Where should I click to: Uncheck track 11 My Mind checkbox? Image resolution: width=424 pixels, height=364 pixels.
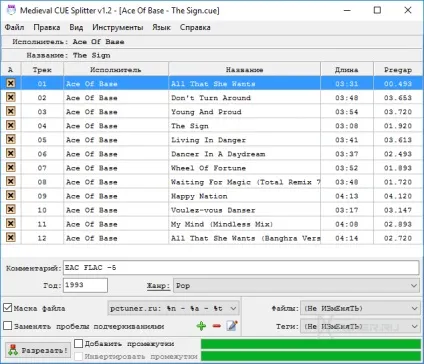coord(11,223)
